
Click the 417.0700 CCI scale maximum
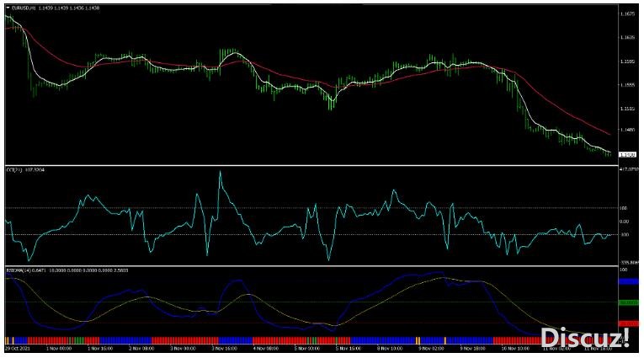pyautogui.click(x=629, y=169)
